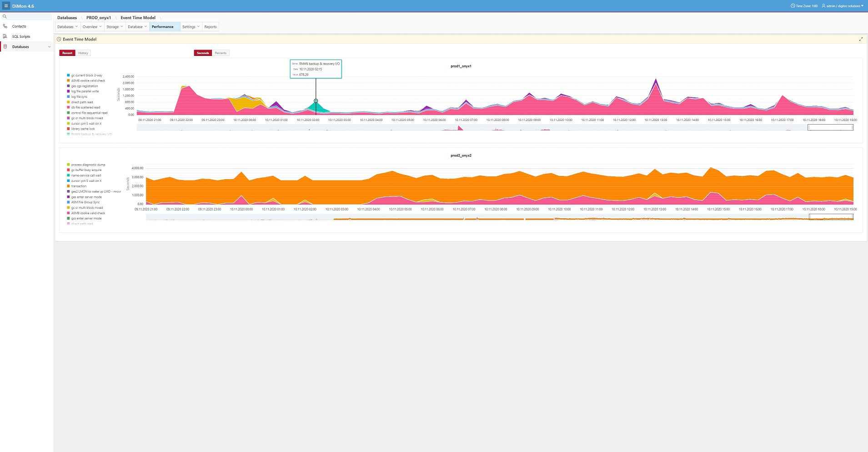Click the sidebar search magnifier icon

coord(5,16)
